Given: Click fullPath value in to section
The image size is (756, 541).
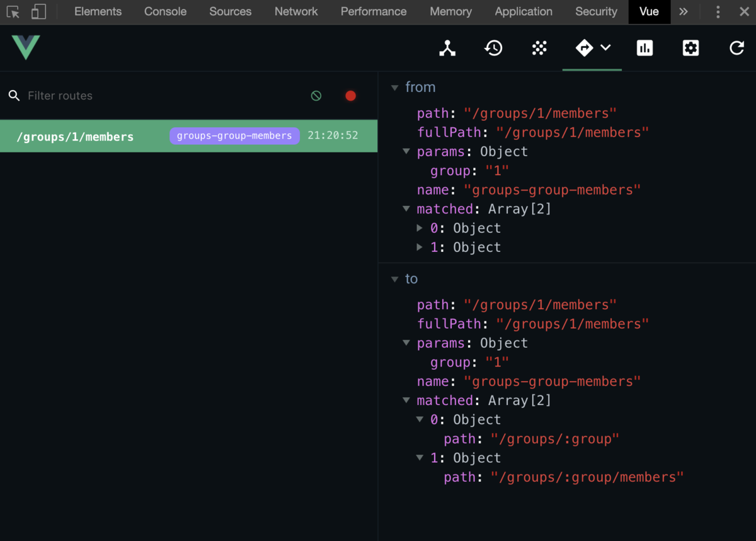Looking at the screenshot, I should click(x=572, y=324).
